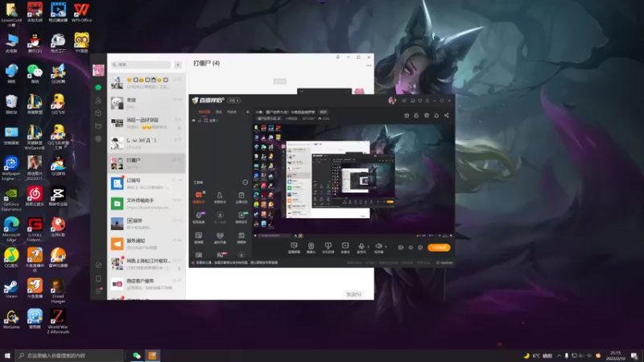Switch to WeChat from the taskbar
This screenshot has width=644, height=362.
[136, 356]
